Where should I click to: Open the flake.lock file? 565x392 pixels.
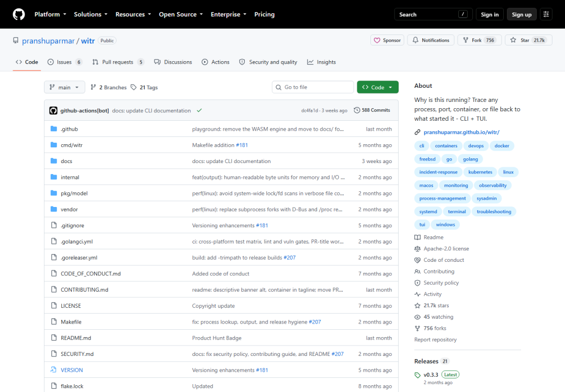[x=72, y=386]
